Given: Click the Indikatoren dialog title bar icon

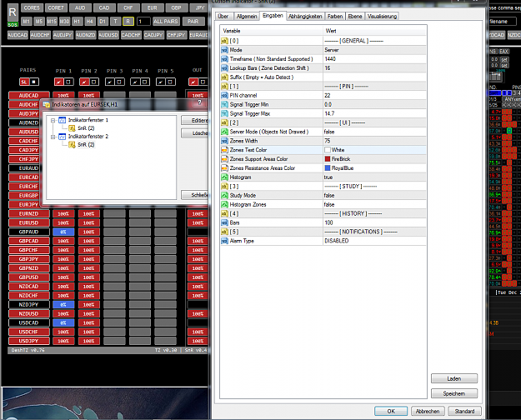Looking at the screenshot, I should 46,105.
